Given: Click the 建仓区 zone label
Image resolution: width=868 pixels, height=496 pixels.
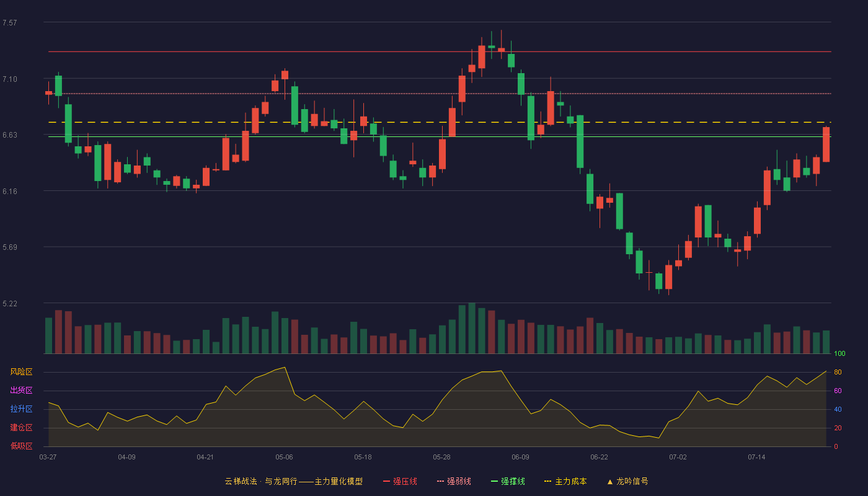Looking at the screenshot, I should (21, 428).
